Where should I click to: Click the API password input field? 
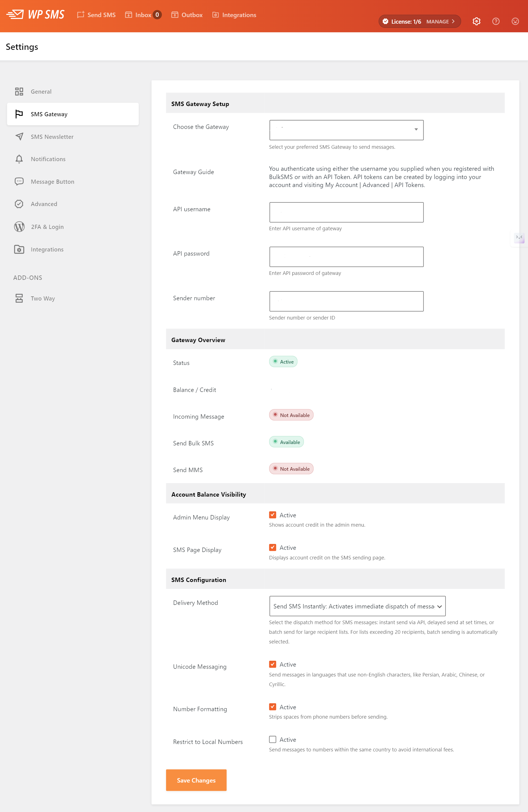click(x=347, y=256)
